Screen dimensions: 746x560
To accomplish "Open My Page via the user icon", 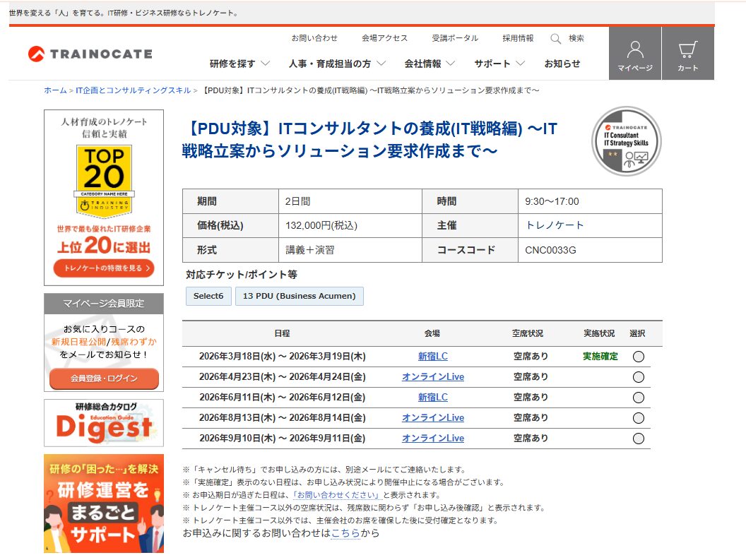I will coord(634,51).
